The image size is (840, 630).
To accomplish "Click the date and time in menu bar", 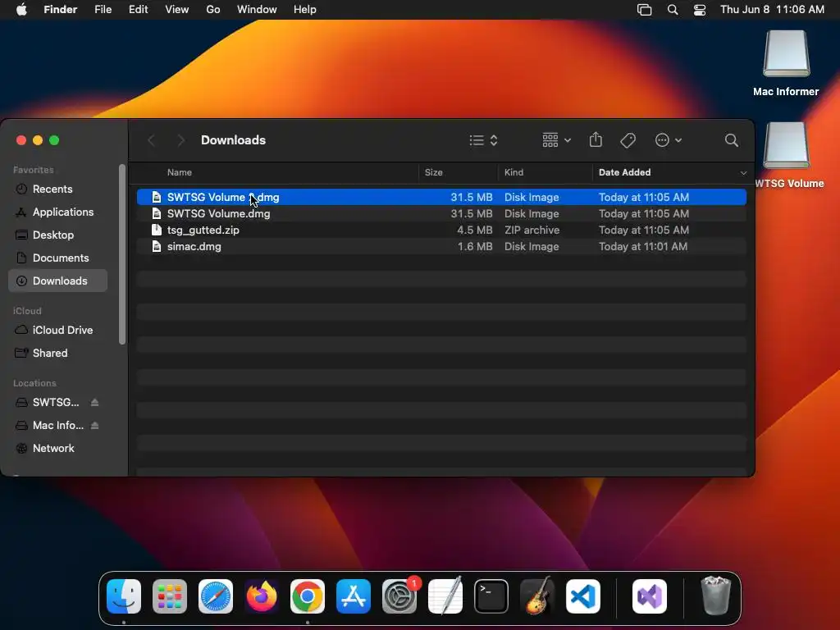I will point(772,10).
